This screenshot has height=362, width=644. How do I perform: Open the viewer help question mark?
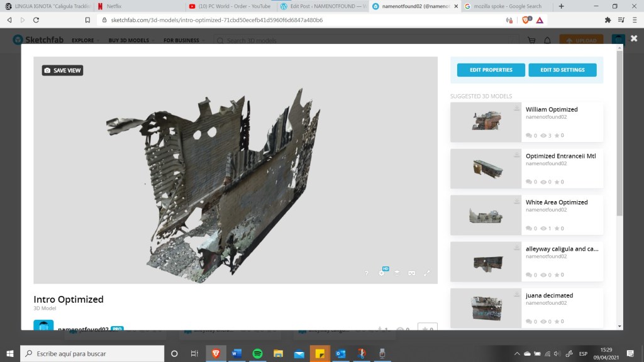tap(367, 273)
